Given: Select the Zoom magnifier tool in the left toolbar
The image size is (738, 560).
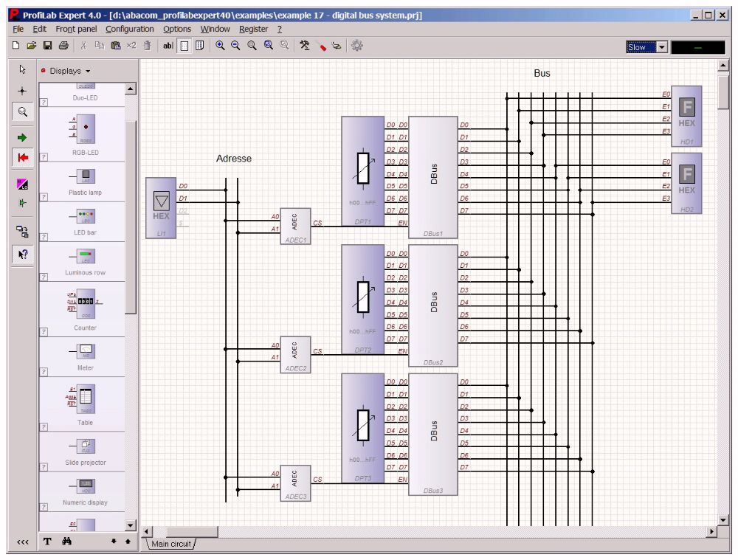Looking at the screenshot, I should pos(21,112).
